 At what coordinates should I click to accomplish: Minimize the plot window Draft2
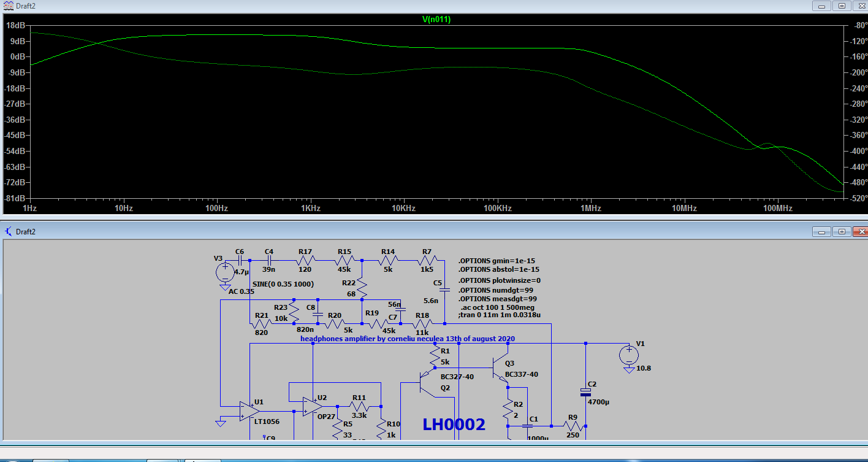coord(822,6)
